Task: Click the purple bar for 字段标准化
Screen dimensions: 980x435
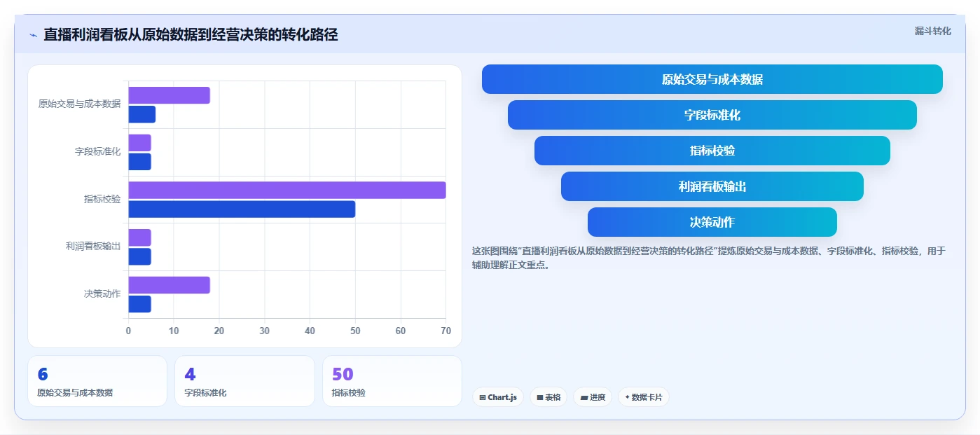Action: 139,143
